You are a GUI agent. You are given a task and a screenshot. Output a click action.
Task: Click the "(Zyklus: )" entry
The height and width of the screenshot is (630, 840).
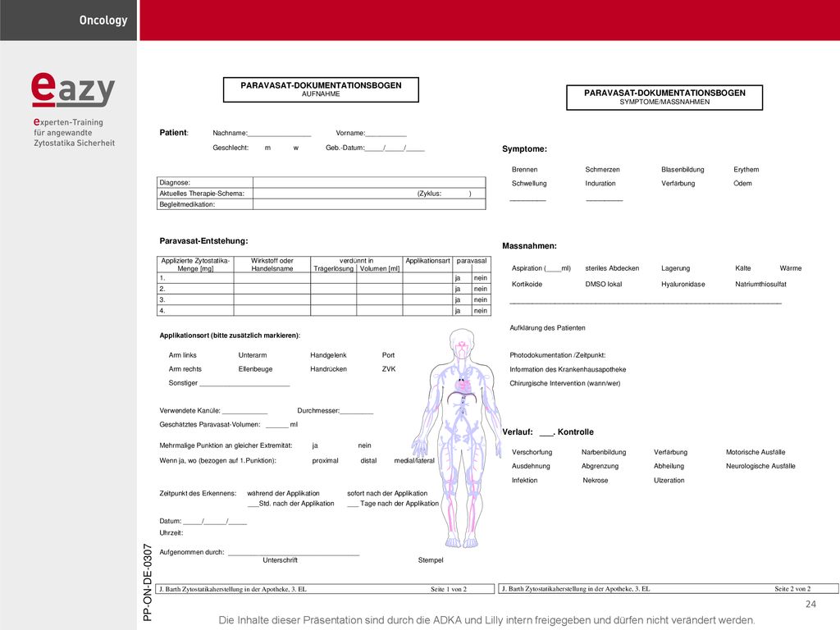point(444,194)
